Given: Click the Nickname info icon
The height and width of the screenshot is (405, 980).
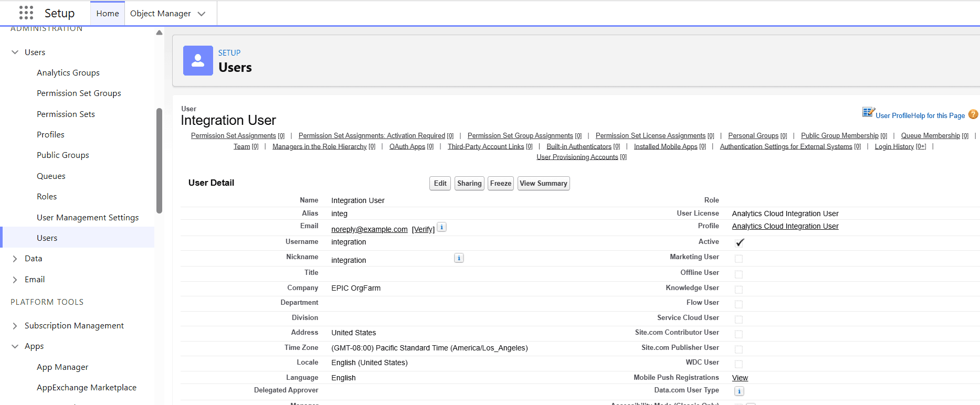Looking at the screenshot, I should (x=459, y=258).
